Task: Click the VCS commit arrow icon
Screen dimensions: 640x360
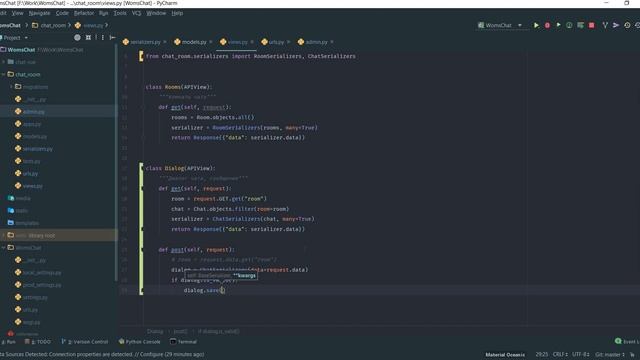Action: click(616, 25)
